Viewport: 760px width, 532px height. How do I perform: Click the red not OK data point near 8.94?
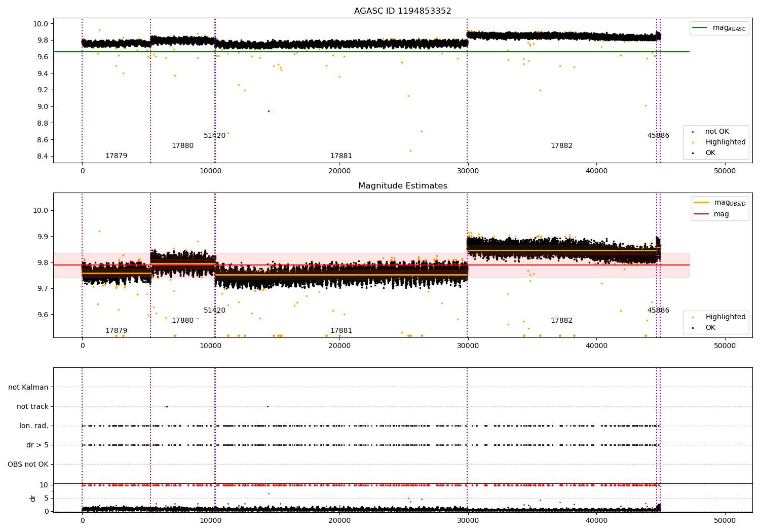[269, 111]
